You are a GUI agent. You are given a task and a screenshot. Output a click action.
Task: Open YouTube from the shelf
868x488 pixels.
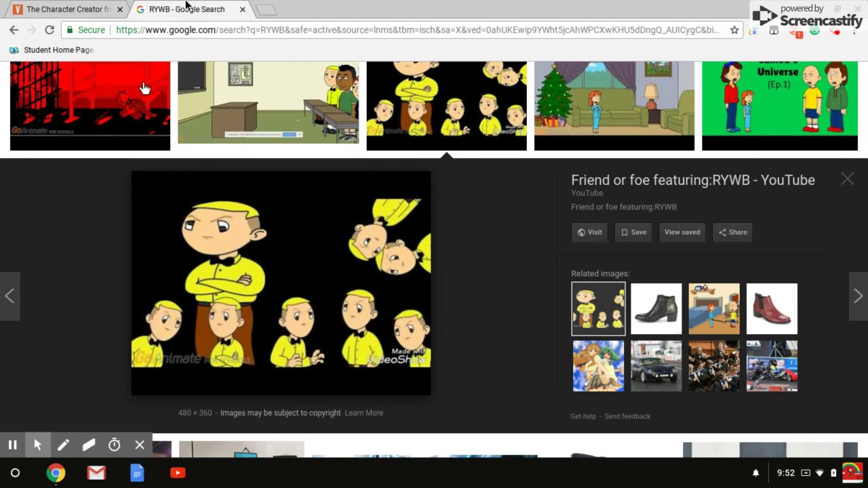click(x=178, y=473)
